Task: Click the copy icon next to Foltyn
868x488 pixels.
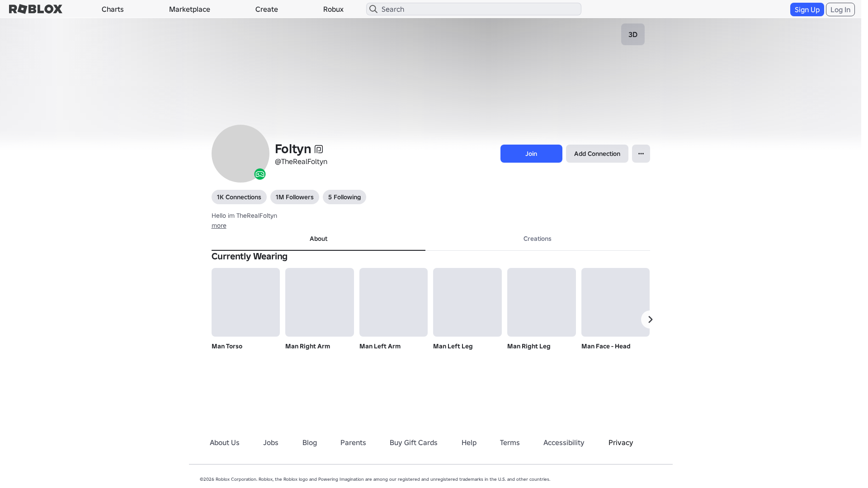Action: coord(319,149)
